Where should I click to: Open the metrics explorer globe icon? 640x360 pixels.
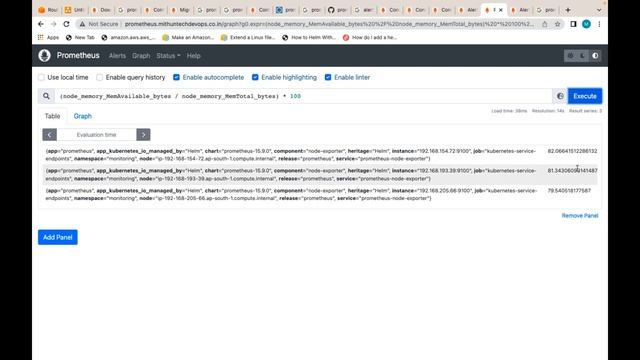pyautogui.click(x=560, y=96)
